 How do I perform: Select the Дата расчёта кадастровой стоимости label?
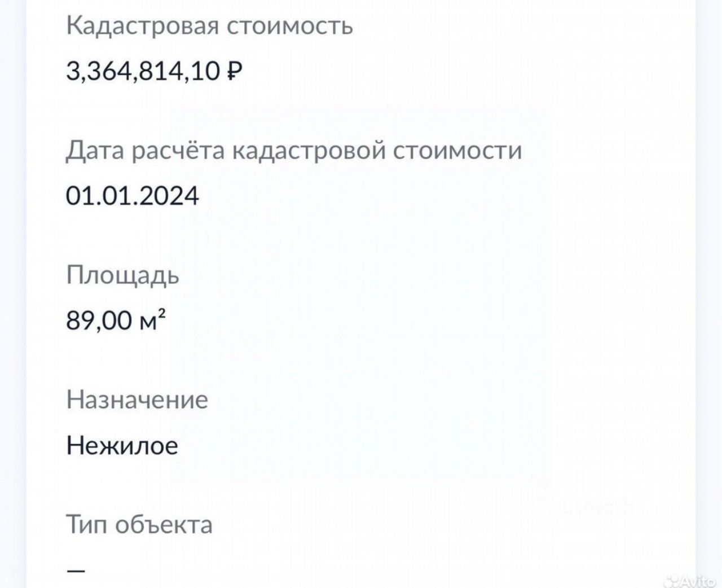[293, 151]
